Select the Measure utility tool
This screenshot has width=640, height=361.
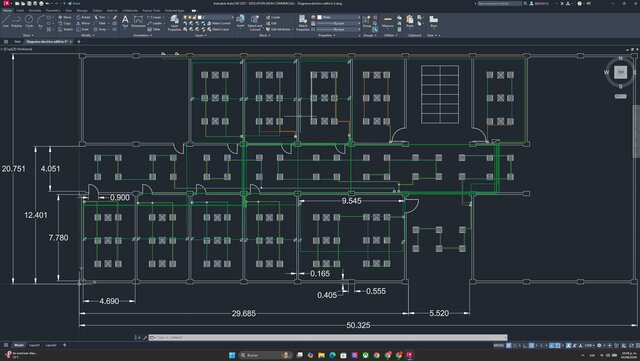[388, 21]
